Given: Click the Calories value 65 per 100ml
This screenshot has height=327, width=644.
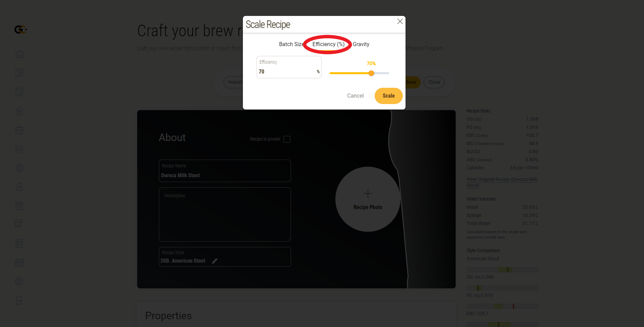Looking at the screenshot, I should click(x=524, y=168).
